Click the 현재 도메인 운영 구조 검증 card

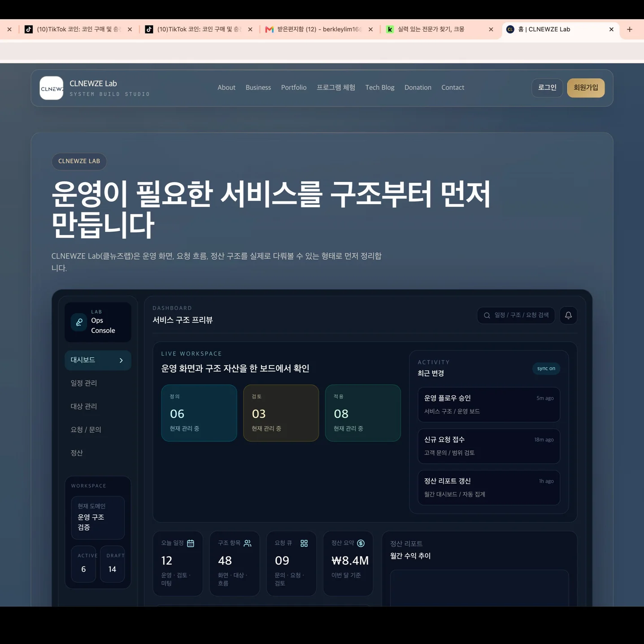click(98, 518)
